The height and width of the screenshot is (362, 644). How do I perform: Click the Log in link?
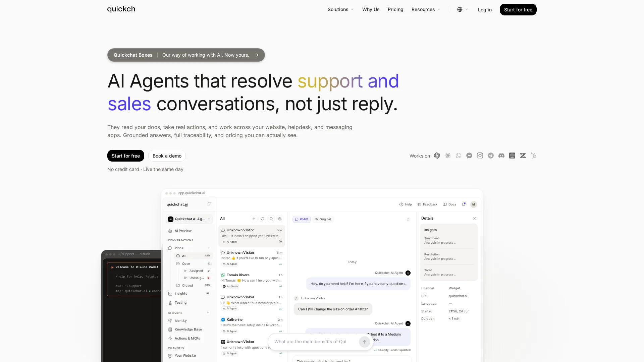485,10
